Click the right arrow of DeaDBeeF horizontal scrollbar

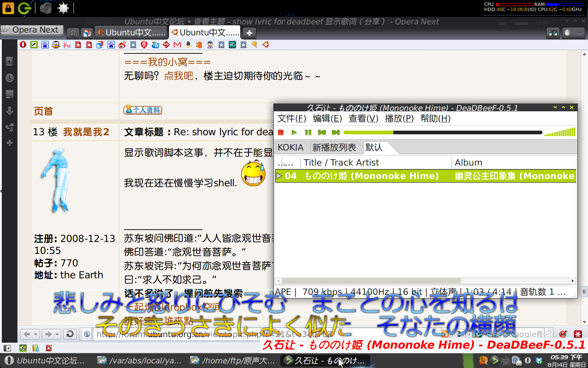click(572, 281)
